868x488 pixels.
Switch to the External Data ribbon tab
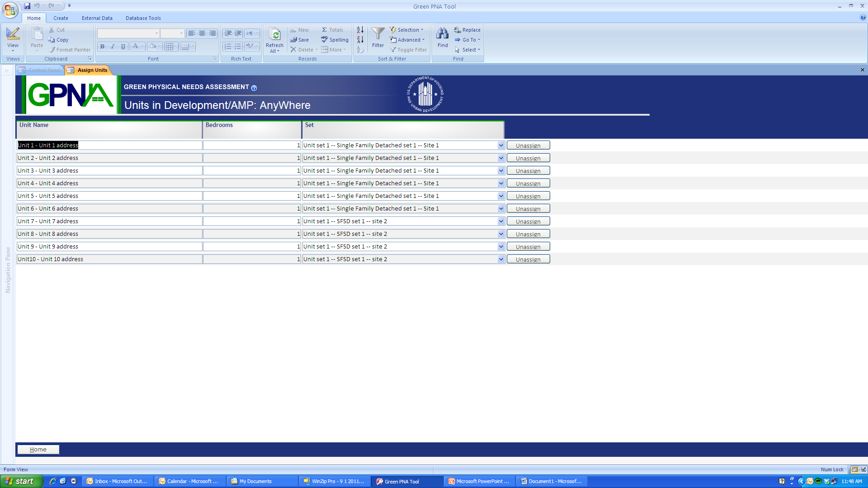coord(97,18)
